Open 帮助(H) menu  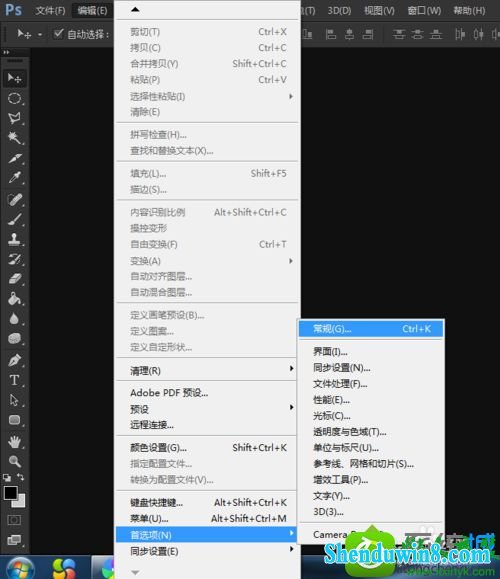(469, 11)
